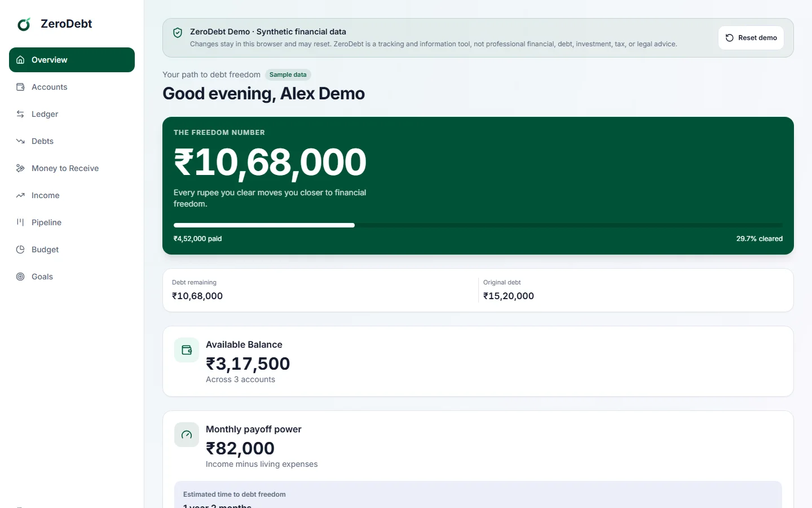Click the Debts trending-down icon
Screen dimensions: 812x508
coord(20,141)
